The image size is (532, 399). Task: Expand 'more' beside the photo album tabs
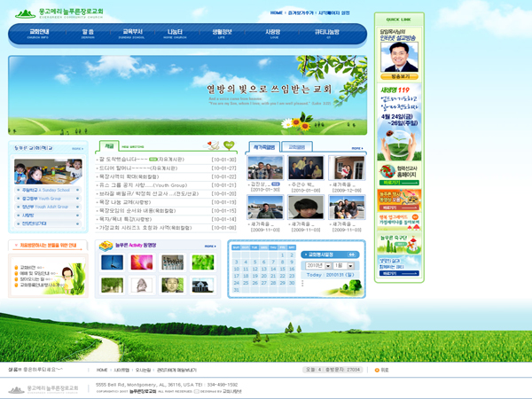(356, 148)
